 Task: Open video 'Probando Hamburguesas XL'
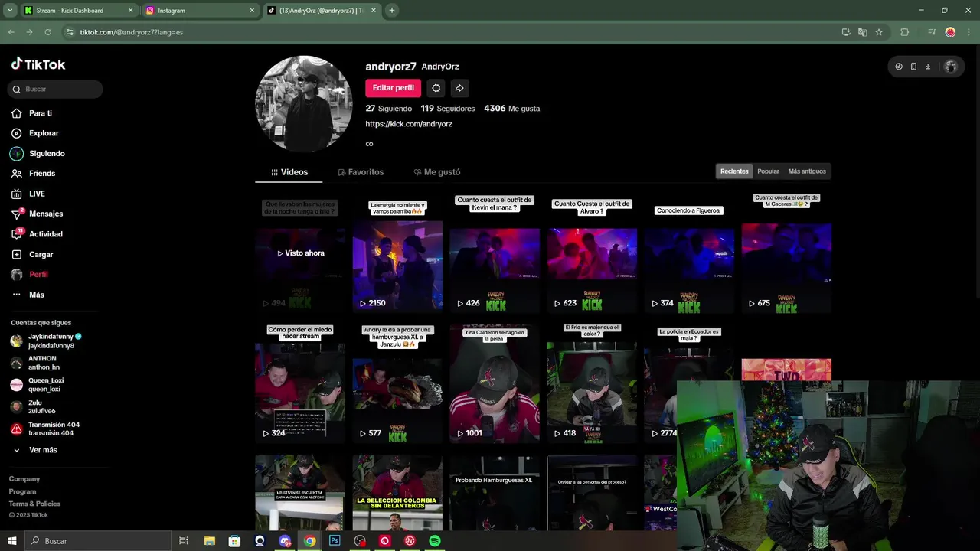click(x=495, y=493)
